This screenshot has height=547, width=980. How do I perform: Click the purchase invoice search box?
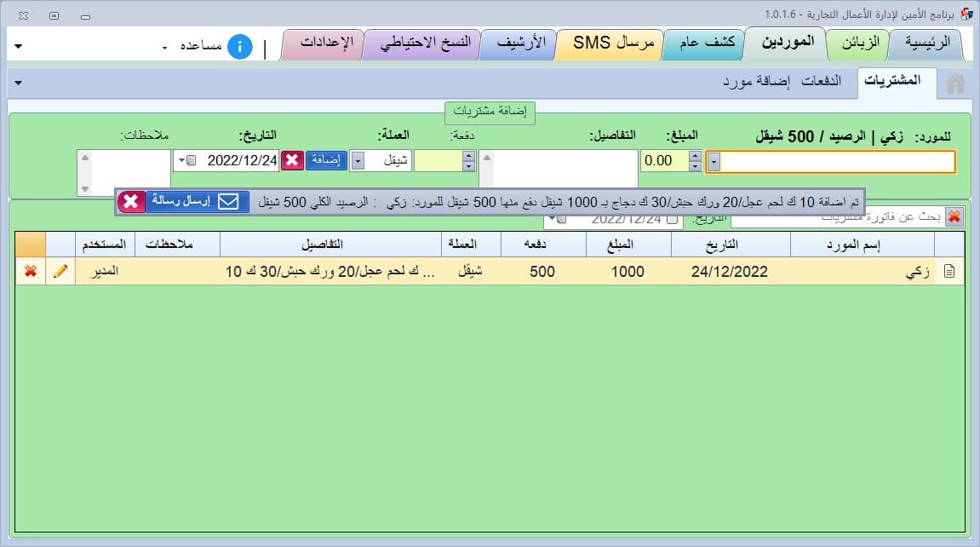point(838,217)
